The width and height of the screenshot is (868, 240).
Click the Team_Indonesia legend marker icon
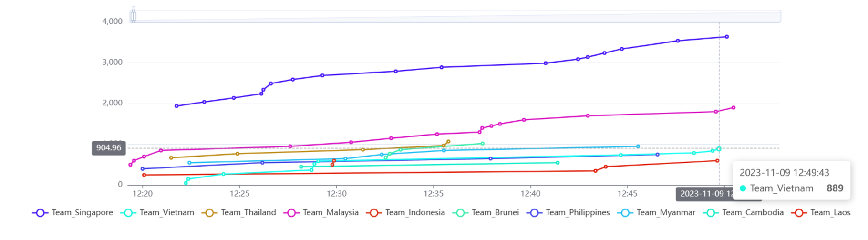(373, 213)
